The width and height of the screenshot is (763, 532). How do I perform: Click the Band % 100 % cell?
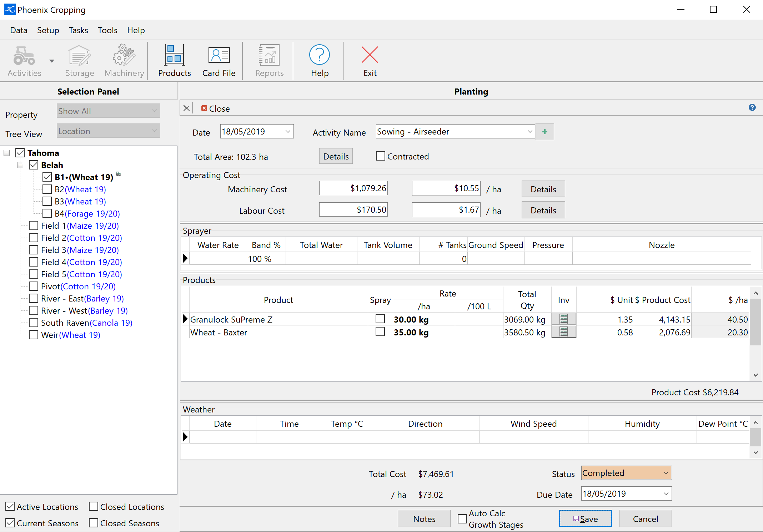266,258
